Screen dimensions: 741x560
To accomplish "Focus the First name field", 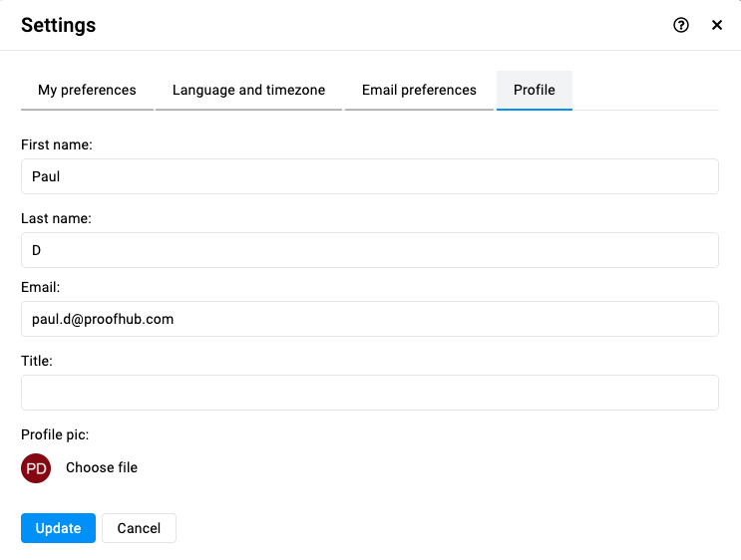I will (370, 176).
